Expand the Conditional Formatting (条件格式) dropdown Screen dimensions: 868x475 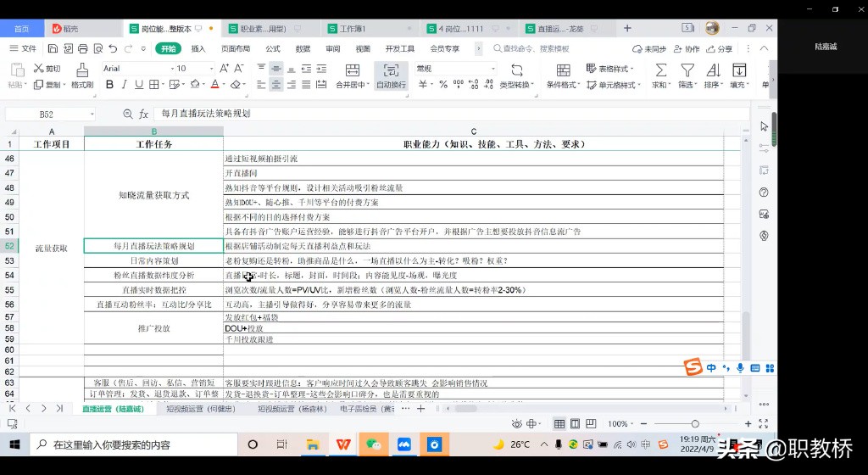point(579,86)
